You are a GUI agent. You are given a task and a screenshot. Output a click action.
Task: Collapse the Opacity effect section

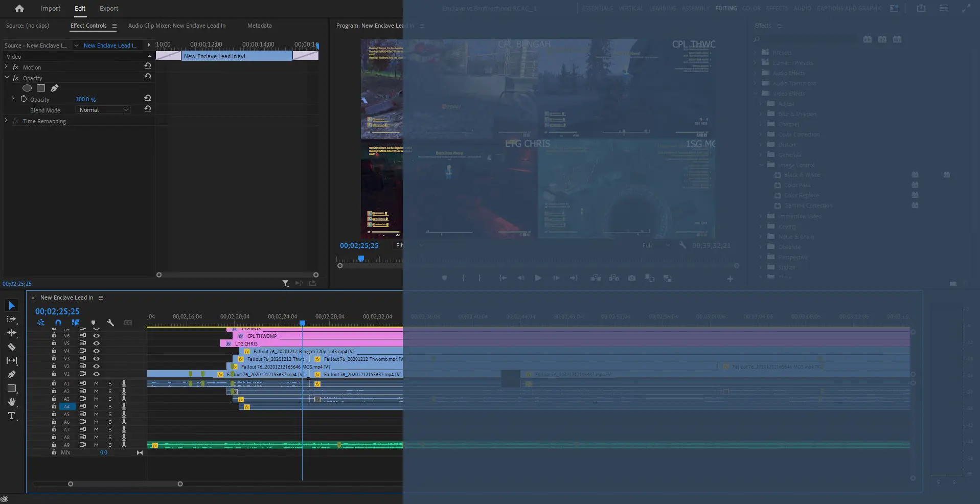[x=7, y=78]
